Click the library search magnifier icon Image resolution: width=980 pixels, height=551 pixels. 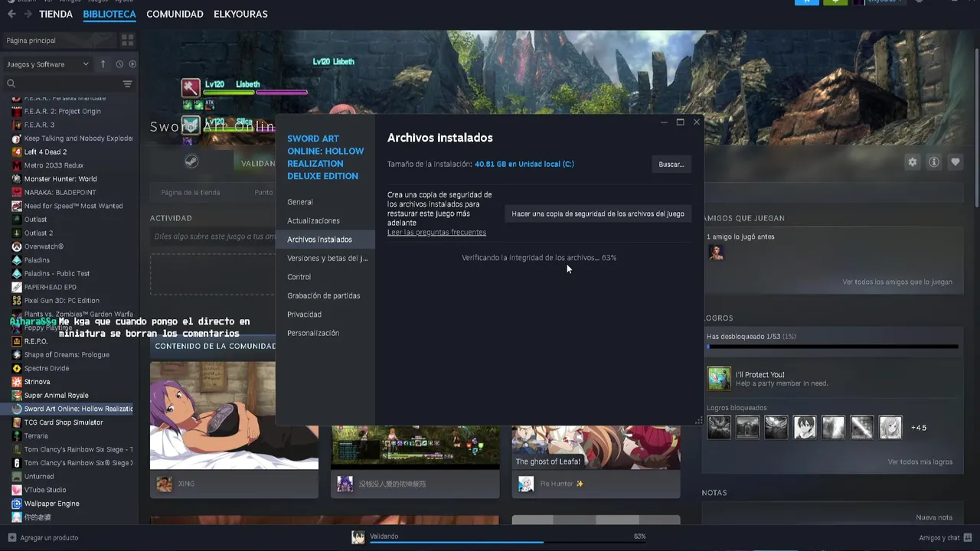point(11,83)
